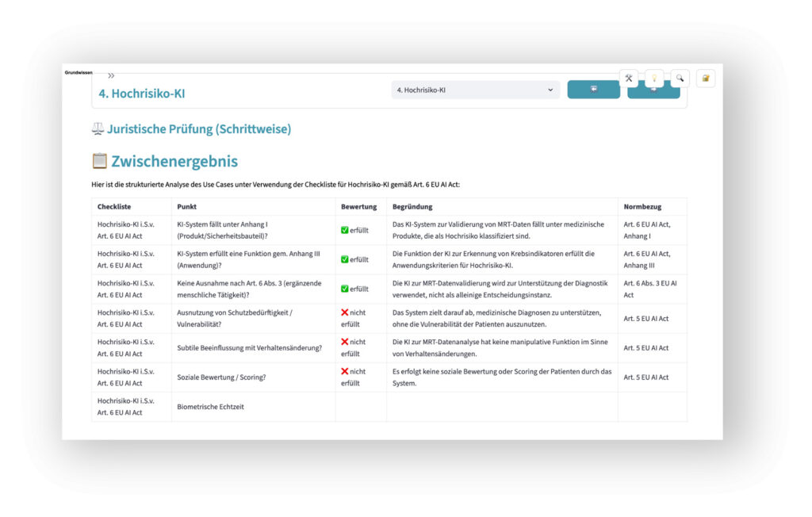The image size is (812, 517).
Task: Click reasoning 'Es erfolgt keine soziale Bewertung'
Action: coord(502,377)
